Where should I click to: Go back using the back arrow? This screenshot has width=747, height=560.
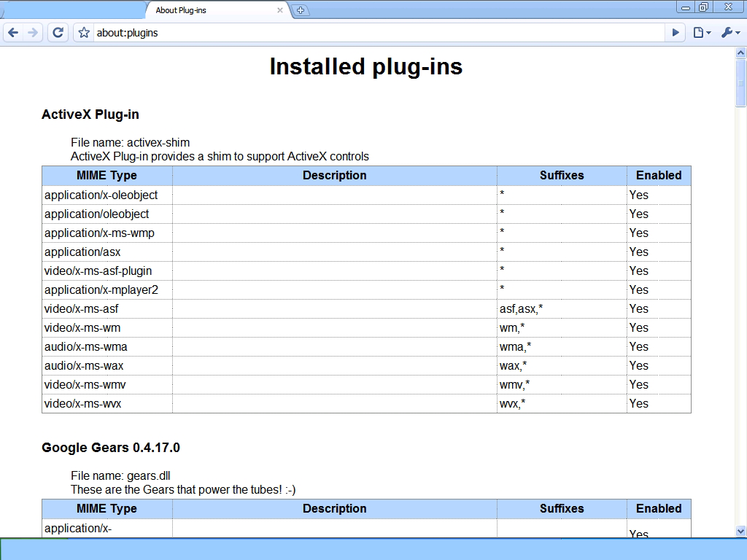[13, 32]
